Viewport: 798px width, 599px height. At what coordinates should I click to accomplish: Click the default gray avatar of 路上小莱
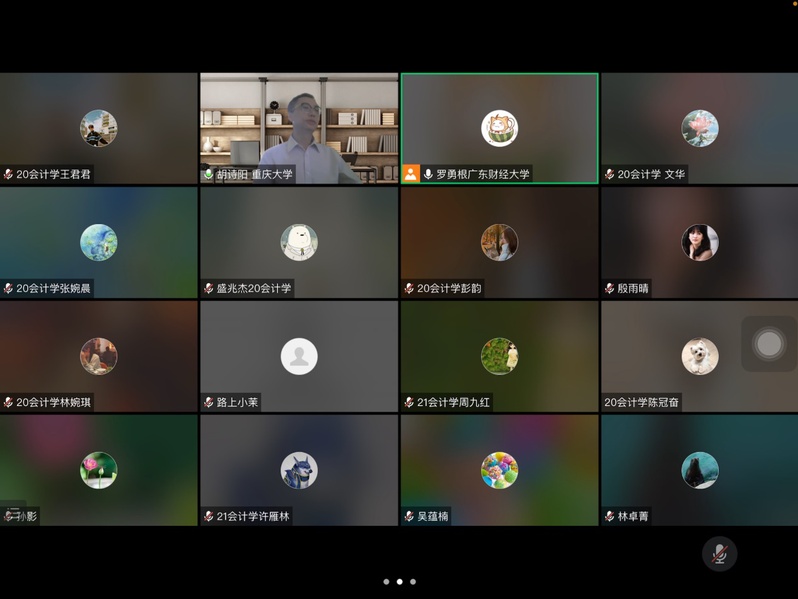tap(299, 356)
